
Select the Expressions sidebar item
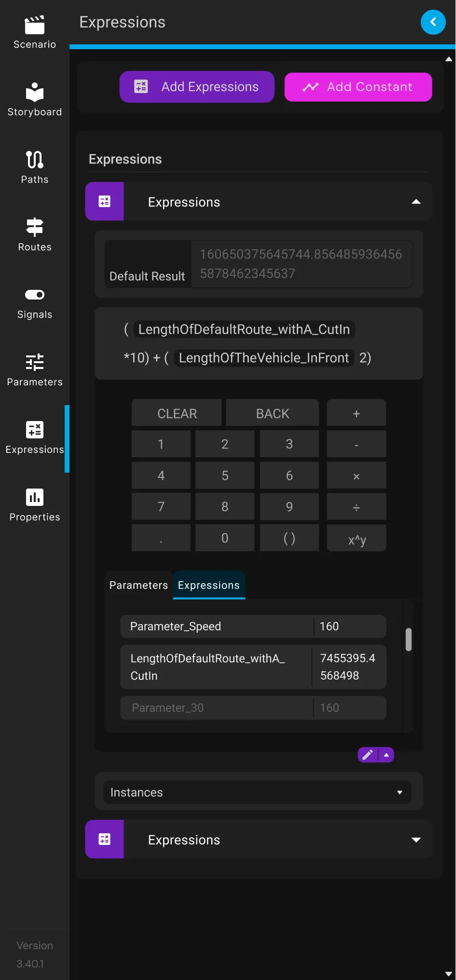click(34, 437)
